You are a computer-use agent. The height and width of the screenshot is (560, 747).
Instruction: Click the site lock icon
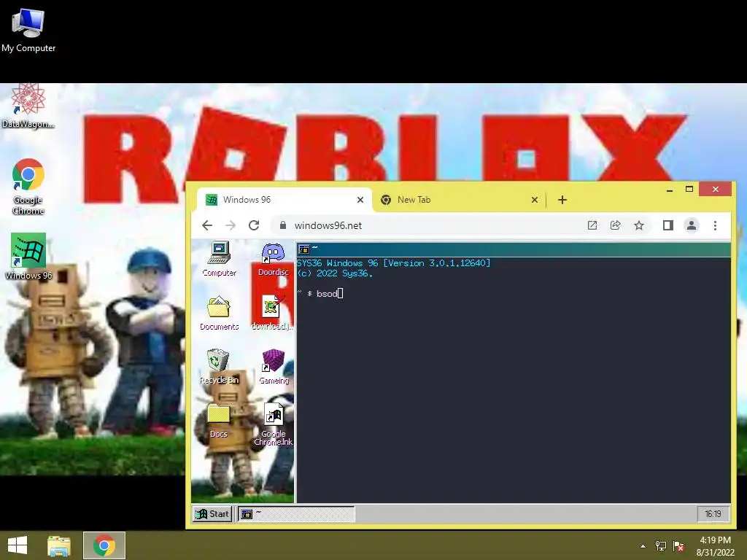282,225
